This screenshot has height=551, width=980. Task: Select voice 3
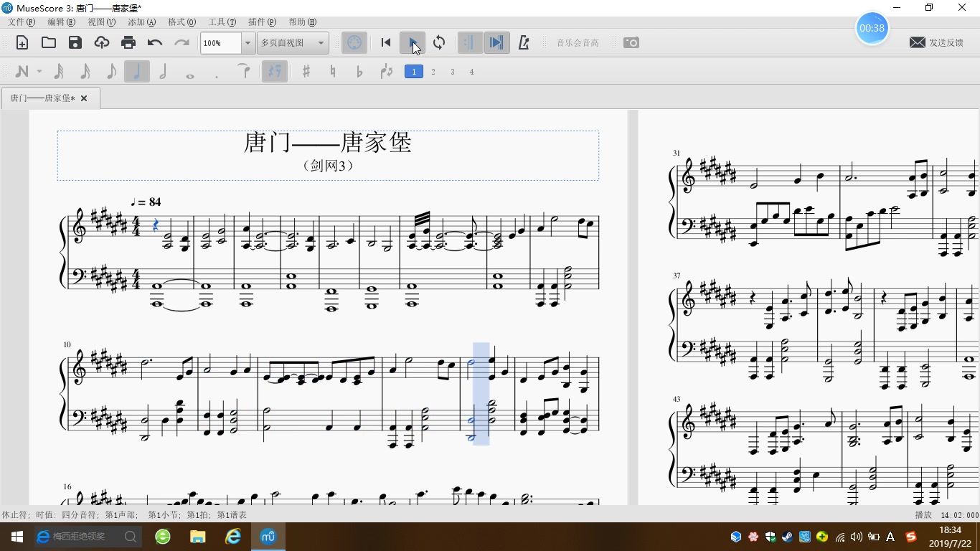(x=453, y=72)
